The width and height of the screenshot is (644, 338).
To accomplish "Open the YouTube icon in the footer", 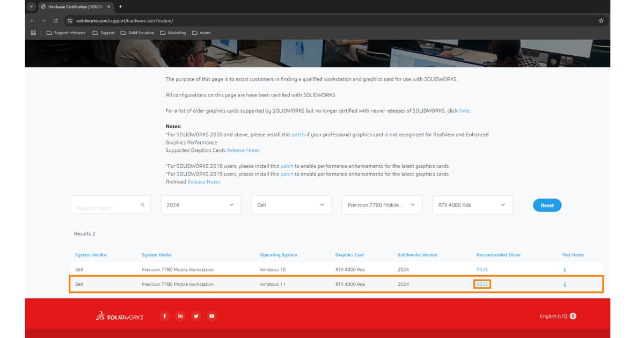I will click(211, 316).
